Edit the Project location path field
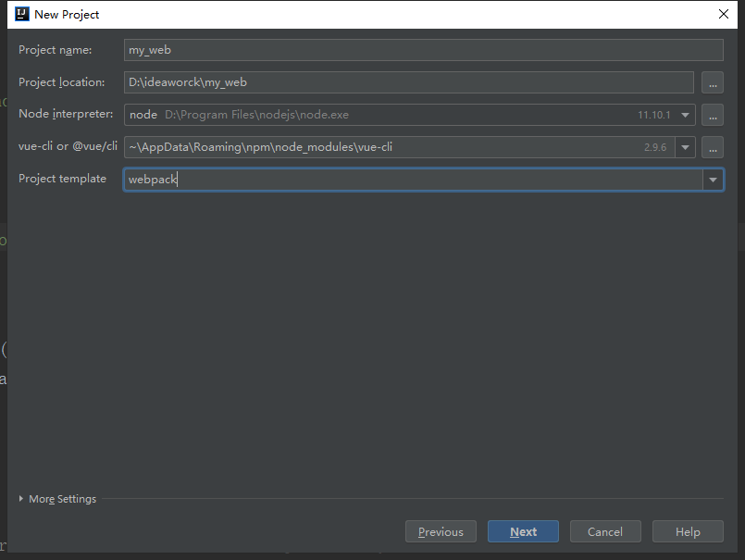745x560 pixels. [409, 82]
